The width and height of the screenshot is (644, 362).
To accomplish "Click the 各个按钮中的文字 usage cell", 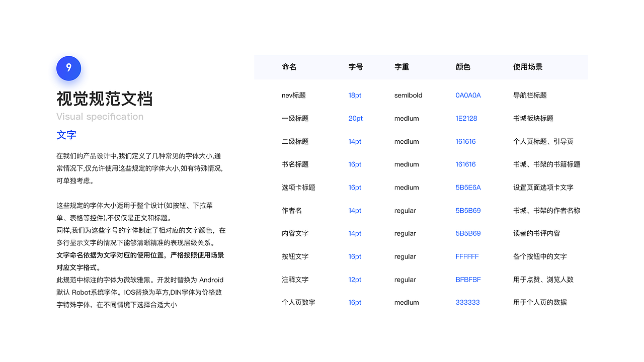I will 540,256.
